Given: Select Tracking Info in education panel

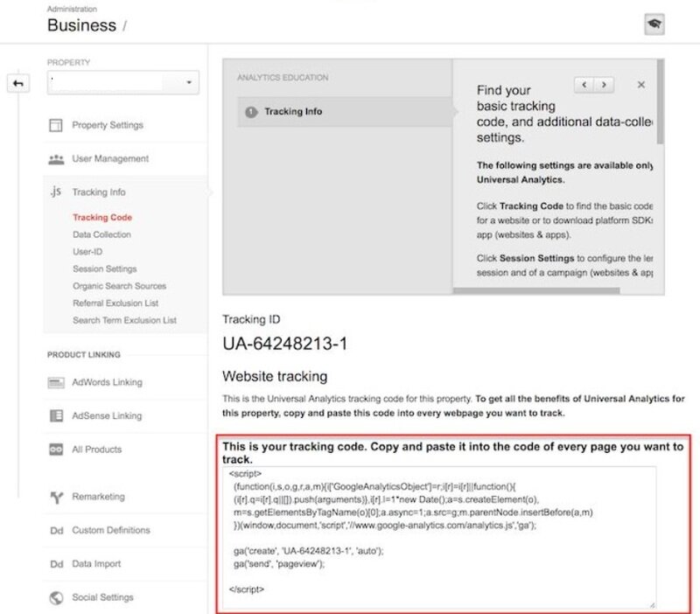Looking at the screenshot, I should (x=344, y=112).
